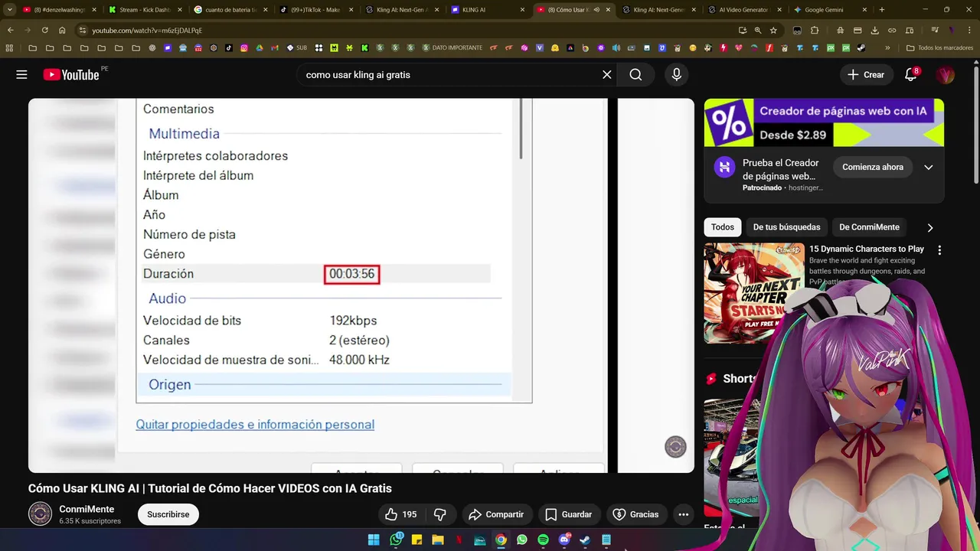Reload the page in the browser
This screenshot has height=551, width=980.
point(44,30)
